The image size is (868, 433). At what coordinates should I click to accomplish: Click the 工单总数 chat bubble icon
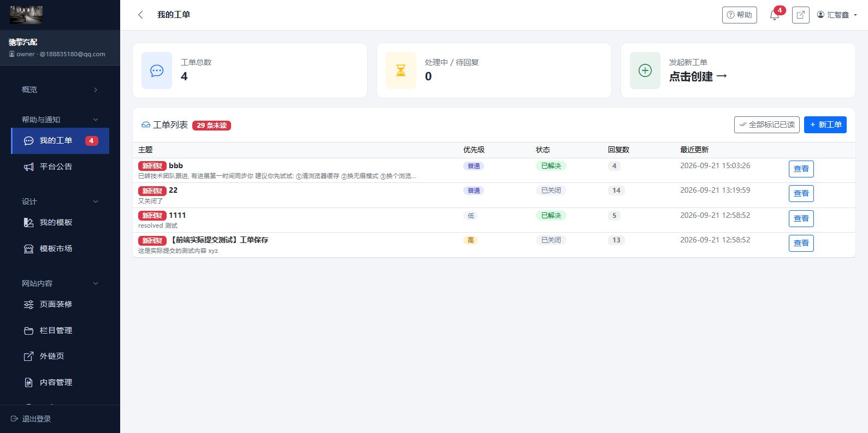157,70
